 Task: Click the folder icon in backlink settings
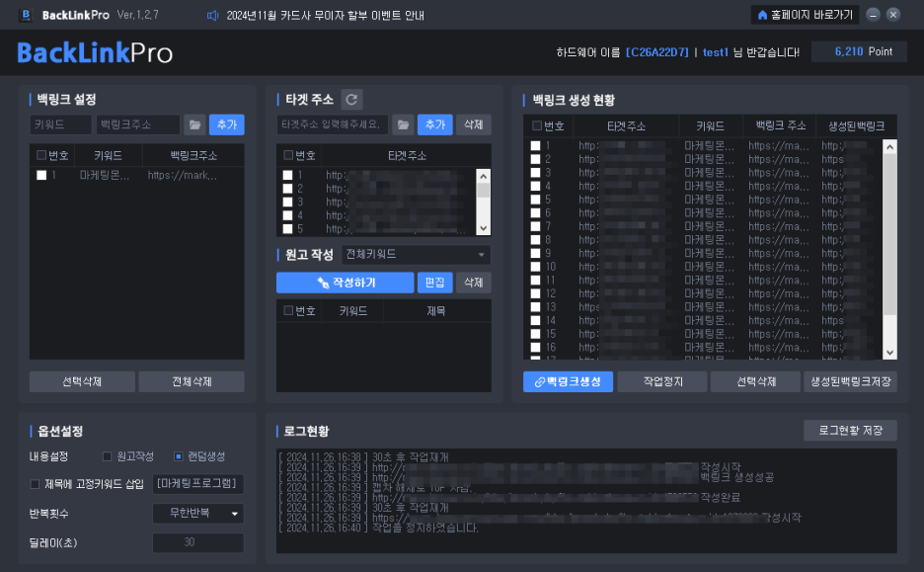(195, 124)
